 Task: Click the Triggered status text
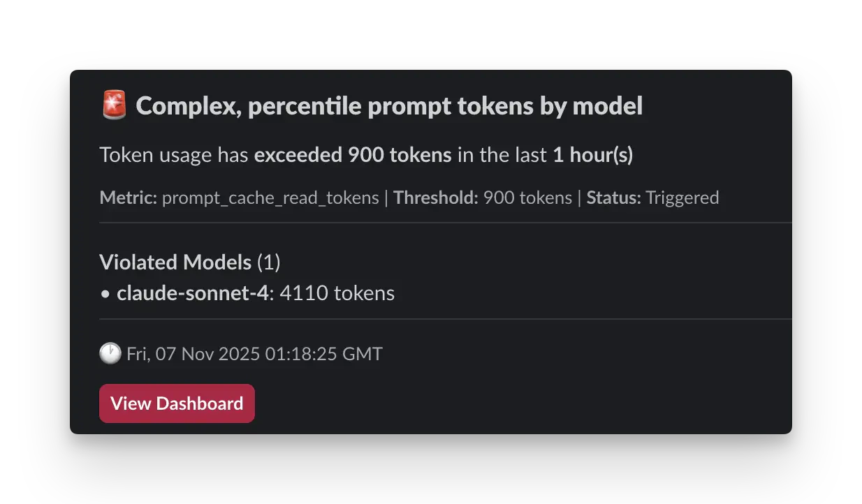(682, 198)
